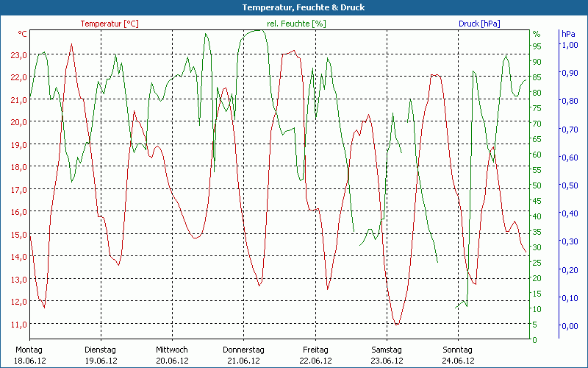Pick the Donnerstag 21.06.12 date label
Screen dimensions: 588x368
tap(243, 355)
